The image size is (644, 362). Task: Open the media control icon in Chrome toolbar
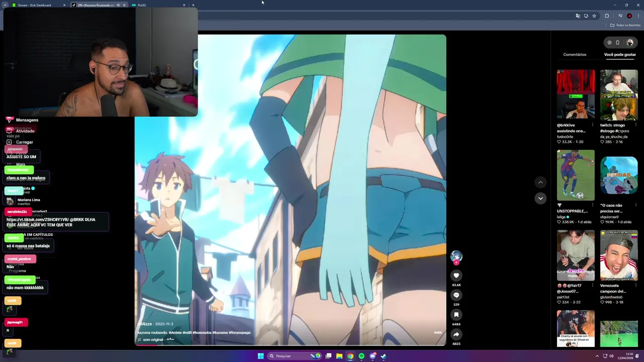click(x=620, y=16)
